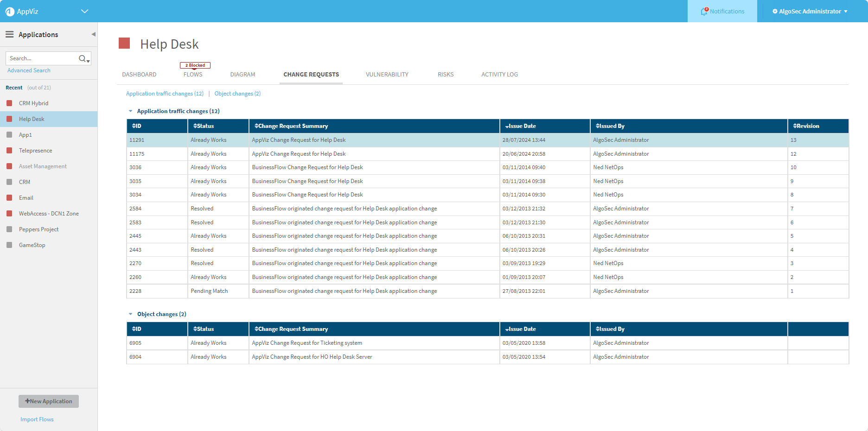Viewport: 868px width, 431px height.
Task: Click into the applications Search field
Action: click(x=42, y=58)
